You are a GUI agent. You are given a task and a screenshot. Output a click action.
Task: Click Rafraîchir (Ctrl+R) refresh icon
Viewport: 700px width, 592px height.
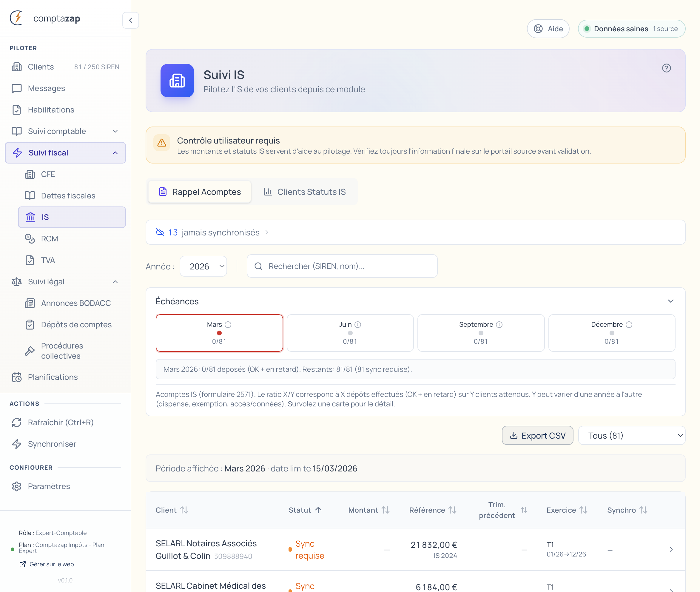click(17, 423)
